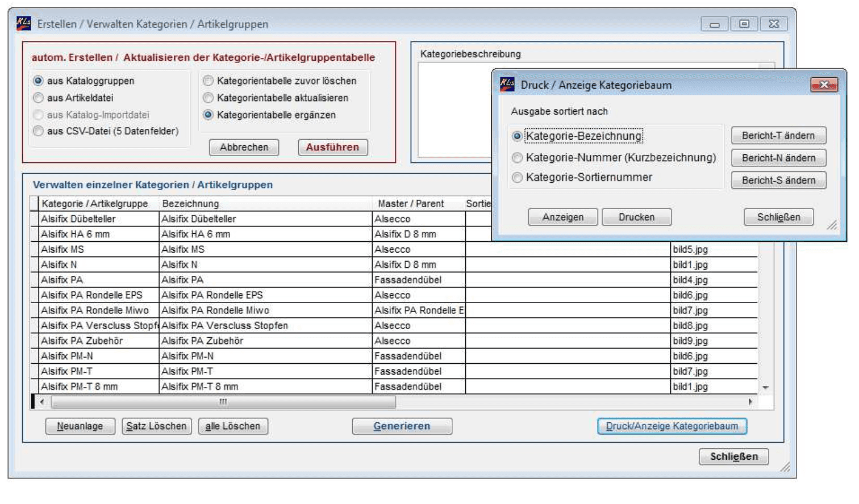
Task: Click 'Alsifix D 8 mm' parent in Alsifix N row
Action: [x=419, y=264]
